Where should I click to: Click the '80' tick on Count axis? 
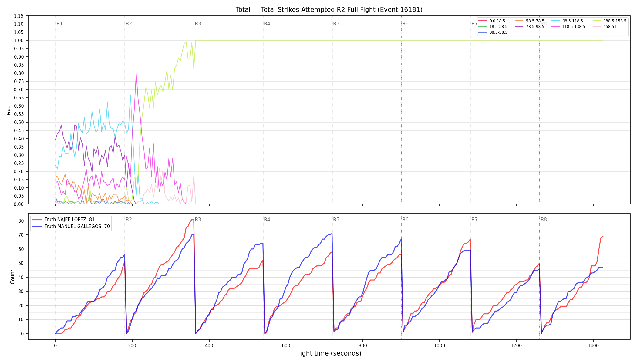point(21,221)
